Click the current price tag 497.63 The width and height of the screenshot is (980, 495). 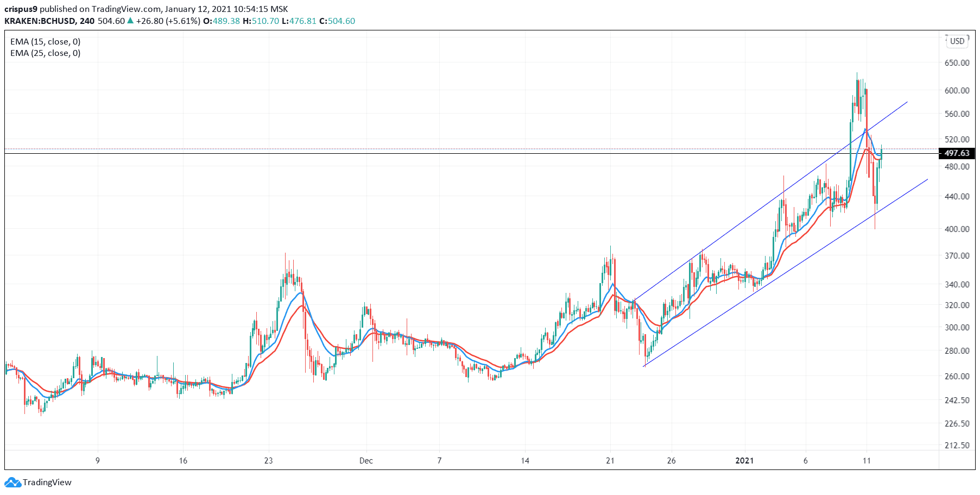point(957,153)
